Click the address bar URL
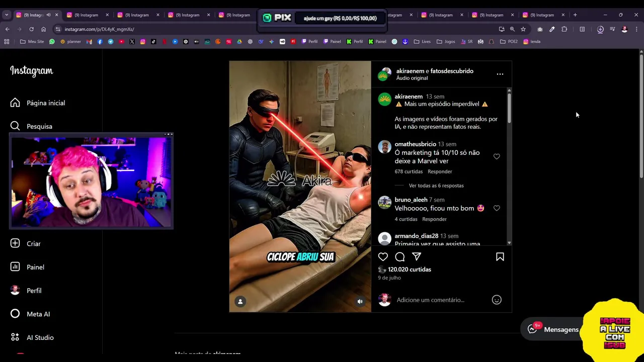 [x=99, y=29]
